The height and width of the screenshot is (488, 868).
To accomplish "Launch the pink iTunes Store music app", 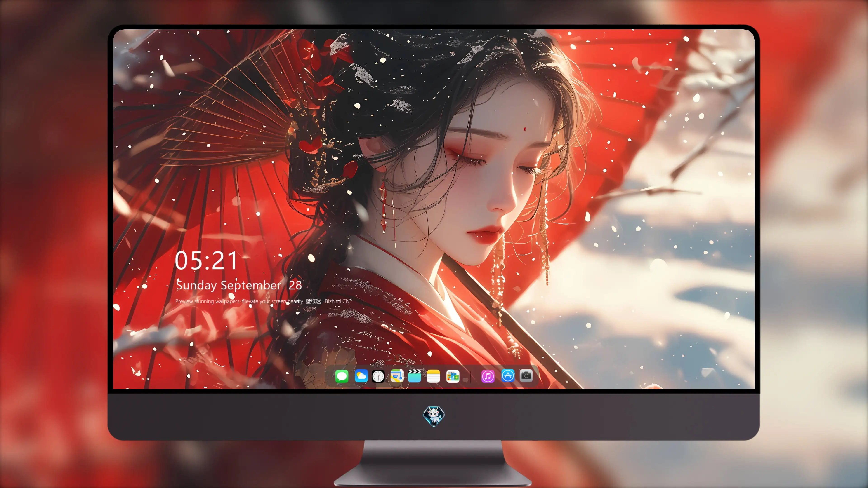I will 488,376.
